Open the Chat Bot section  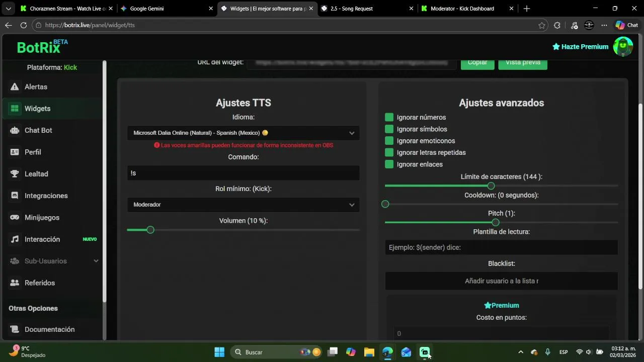coord(38,130)
